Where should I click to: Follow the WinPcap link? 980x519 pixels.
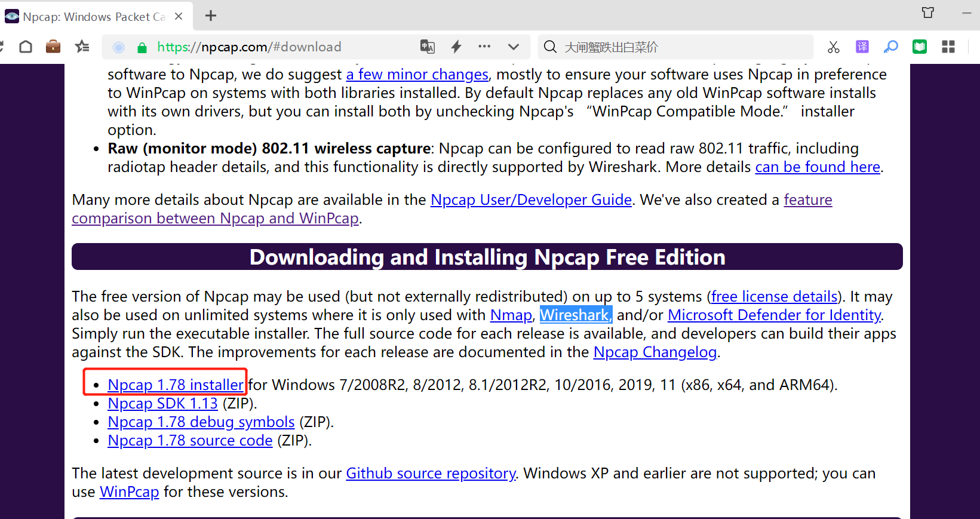(130, 492)
